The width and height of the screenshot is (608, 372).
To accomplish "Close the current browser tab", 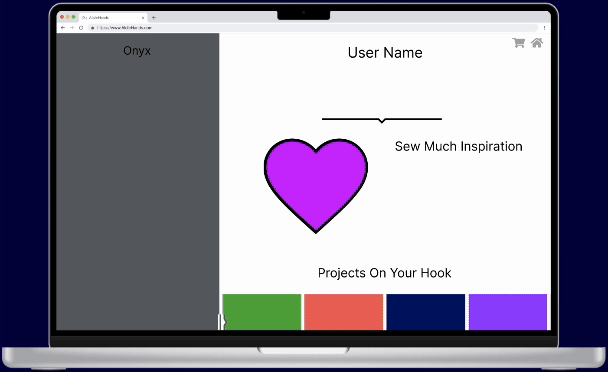I will (x=143, y=17).
